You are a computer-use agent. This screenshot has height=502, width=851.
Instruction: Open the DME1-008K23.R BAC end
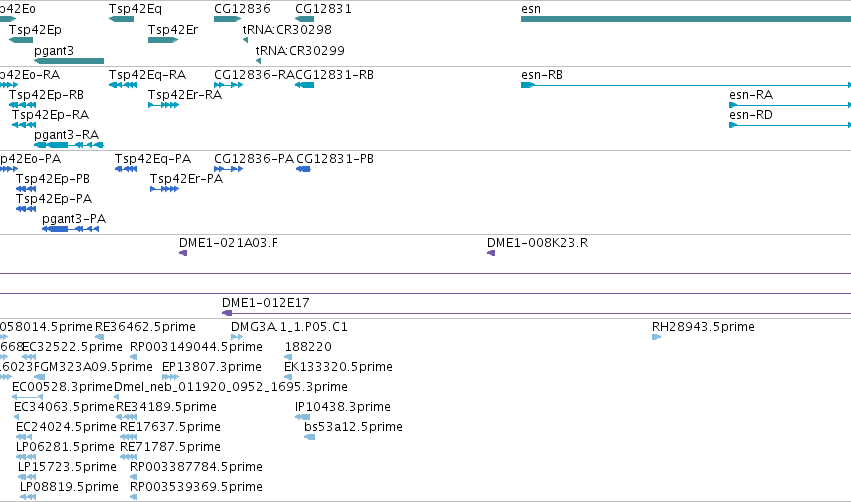click(x=491, y=253)
